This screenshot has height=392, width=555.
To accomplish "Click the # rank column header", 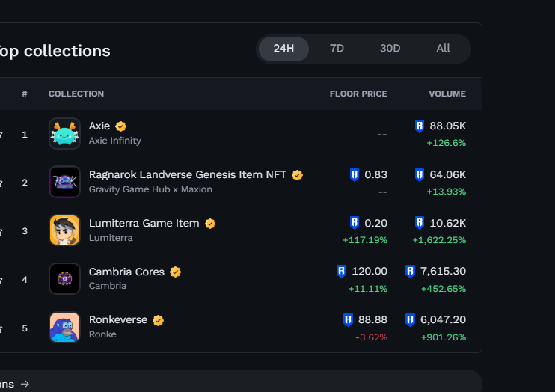I will tap(25, 94).
